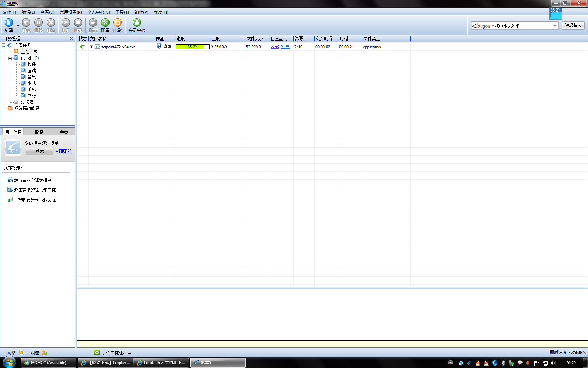Click the 登录 login button
The image size is (588, 368).
[x=40, y=151]
